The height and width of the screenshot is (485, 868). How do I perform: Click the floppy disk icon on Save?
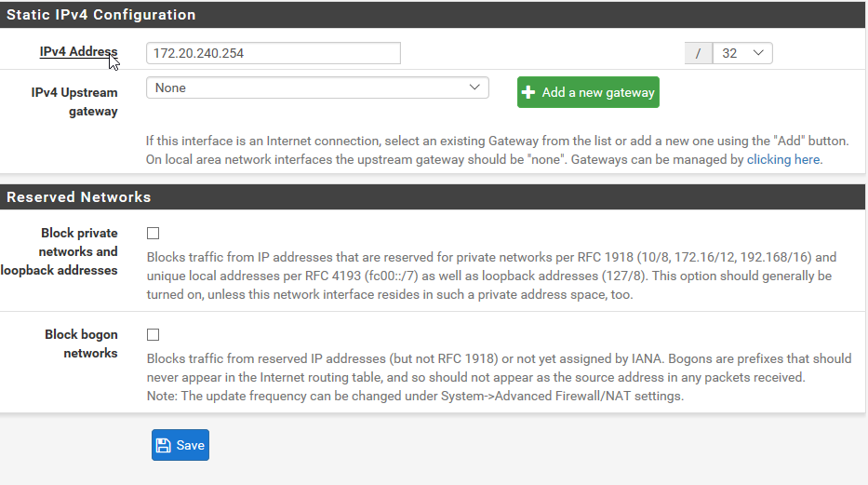point(164,445)
